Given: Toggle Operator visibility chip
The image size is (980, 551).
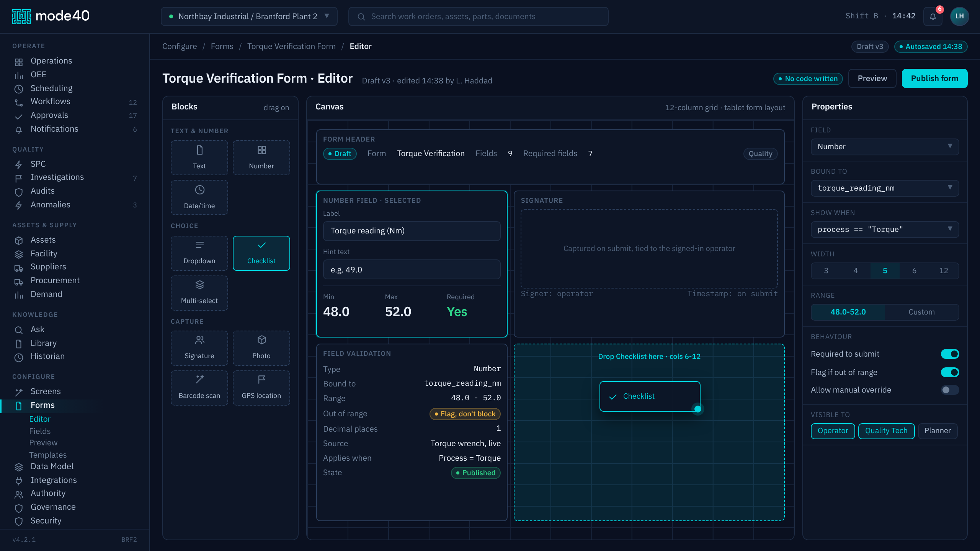Looking at the screenshot, I should (x=833, y=431).
